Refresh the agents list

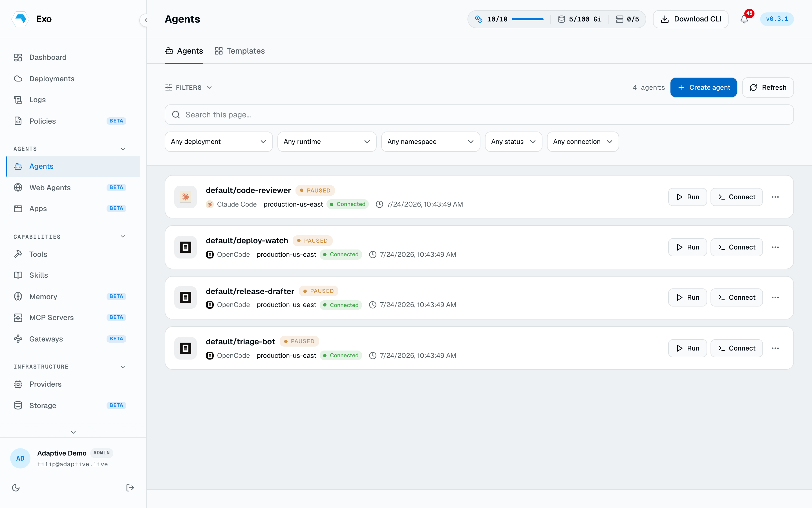[768, 88]
